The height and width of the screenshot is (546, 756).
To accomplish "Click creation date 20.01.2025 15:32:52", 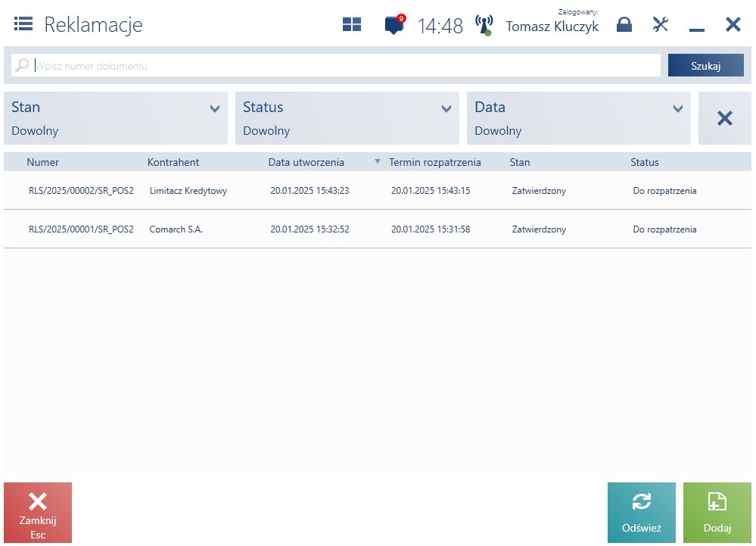I will (x=310, y=229).
